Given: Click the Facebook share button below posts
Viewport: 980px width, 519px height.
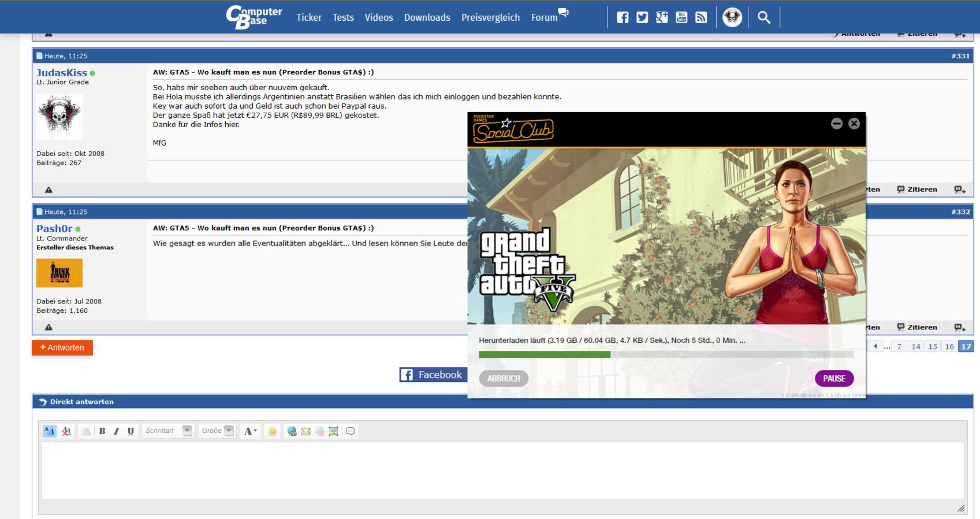Looking at the screenshot, I should coord(433,375).
